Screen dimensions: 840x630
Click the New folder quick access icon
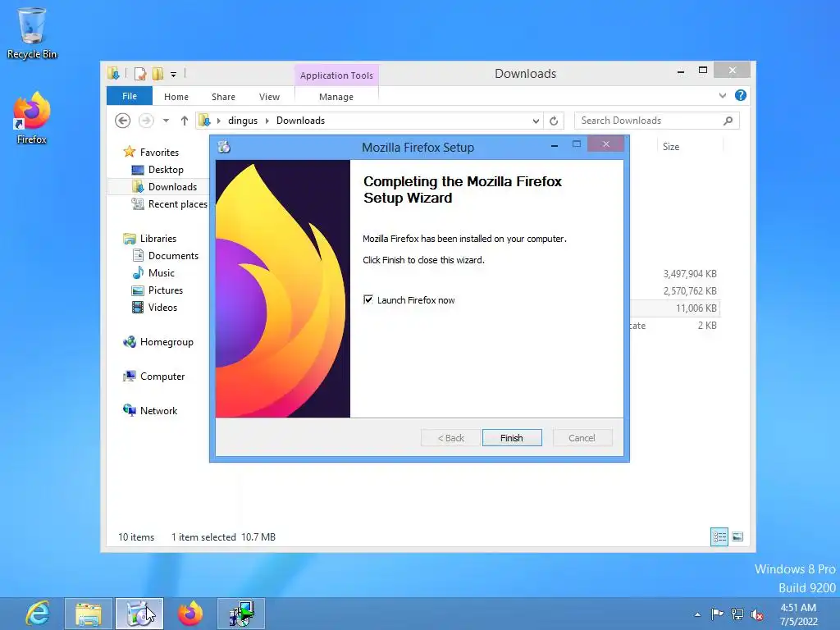click(157, 74)
